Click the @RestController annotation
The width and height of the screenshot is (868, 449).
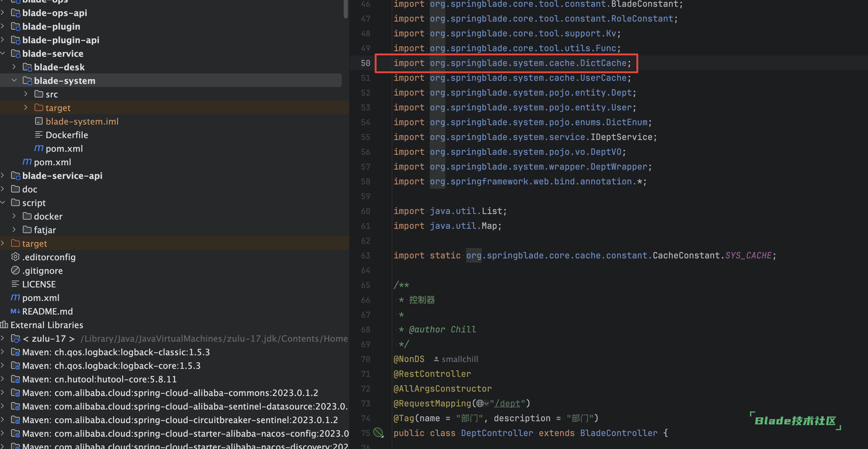(x=432, y=374)
